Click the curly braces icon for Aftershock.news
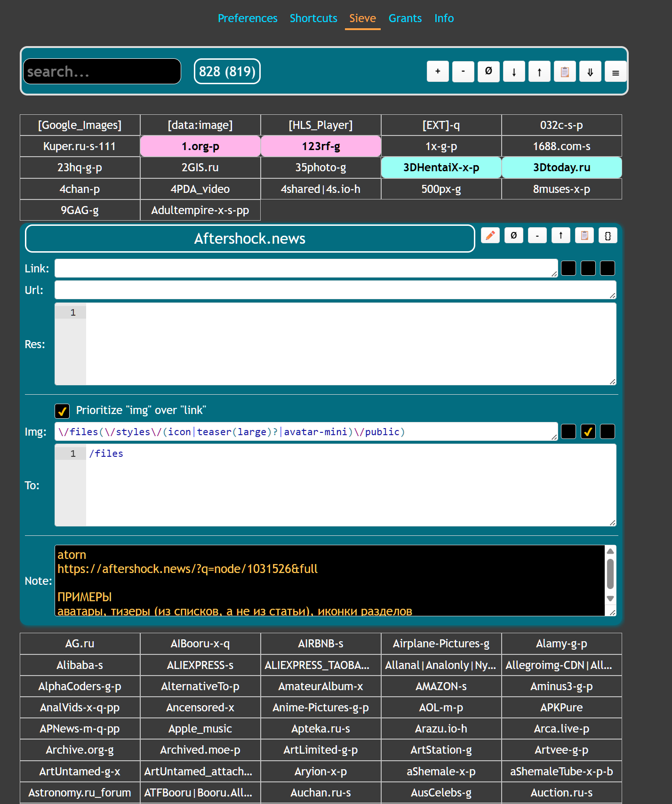 pyautogui.click(x=608, y=235)
